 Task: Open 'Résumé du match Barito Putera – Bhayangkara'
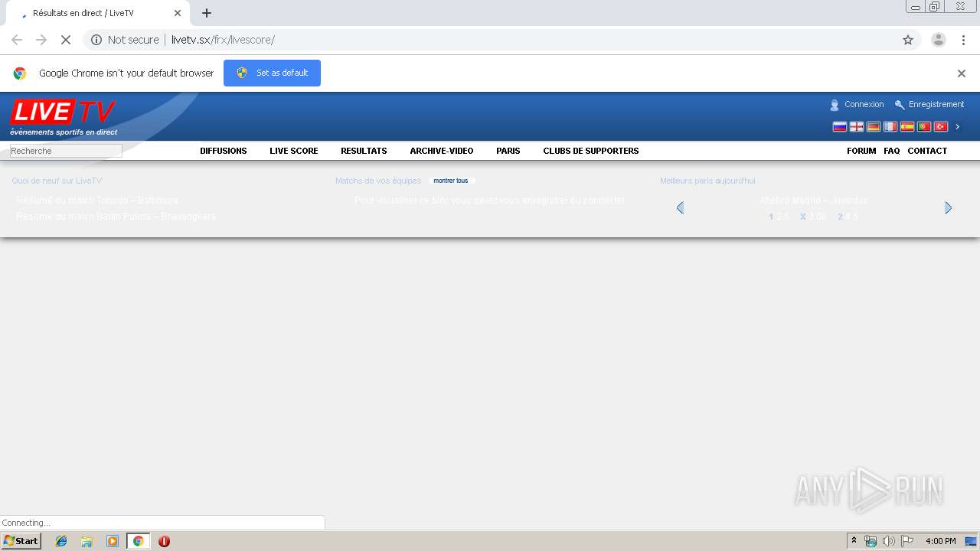point(116,217)
